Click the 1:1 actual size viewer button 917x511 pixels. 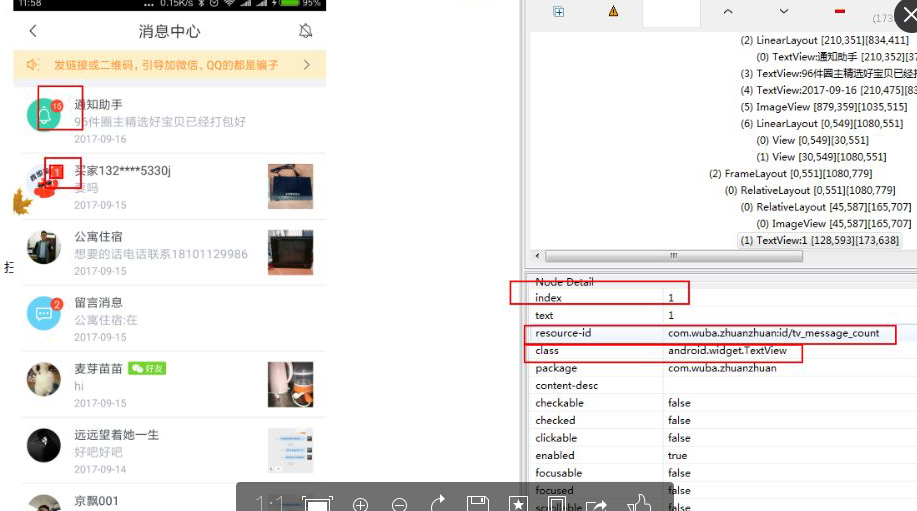point(269,503)
